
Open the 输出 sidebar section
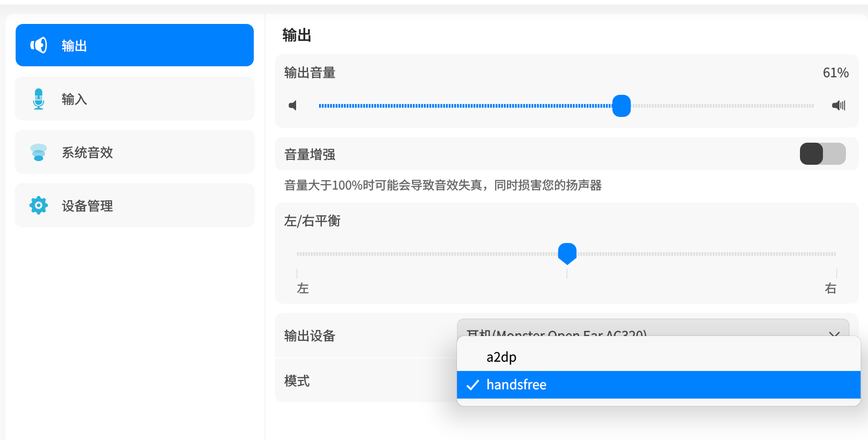click(134, 45)
